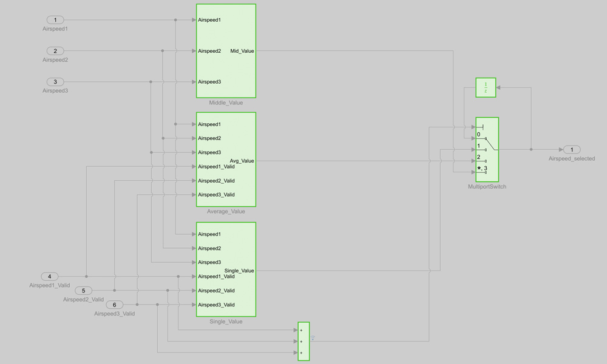The width and height of the screenshot is (607, 364).
Task: Click the Airspeed2_Valid inport block numbered 5
Action: click(83, 289)
